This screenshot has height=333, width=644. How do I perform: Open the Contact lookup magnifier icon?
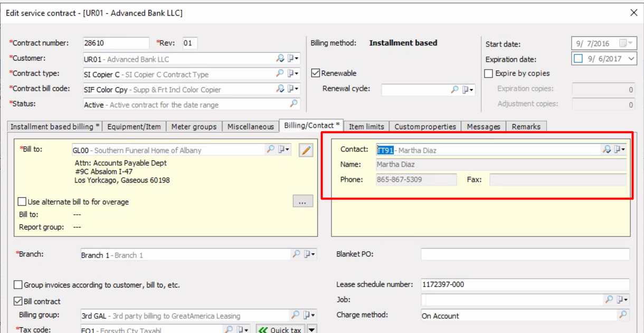607,149
